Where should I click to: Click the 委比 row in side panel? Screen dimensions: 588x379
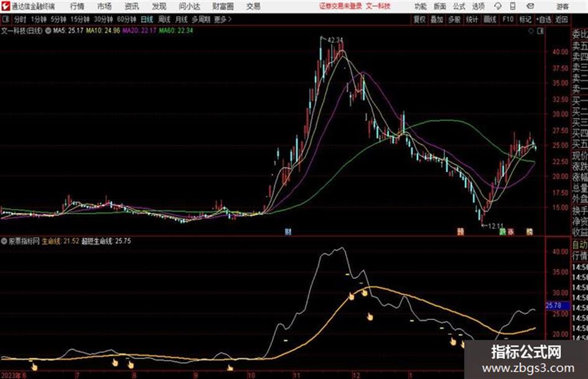(x=580, y=35)
